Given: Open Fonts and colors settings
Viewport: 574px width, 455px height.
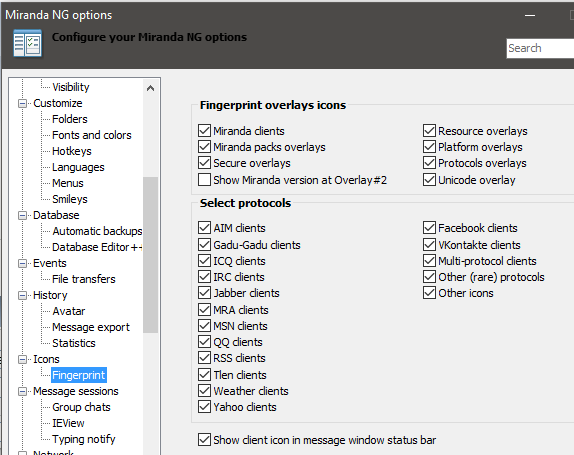Looking at the screenshot, I should click(x=92, y=135).
